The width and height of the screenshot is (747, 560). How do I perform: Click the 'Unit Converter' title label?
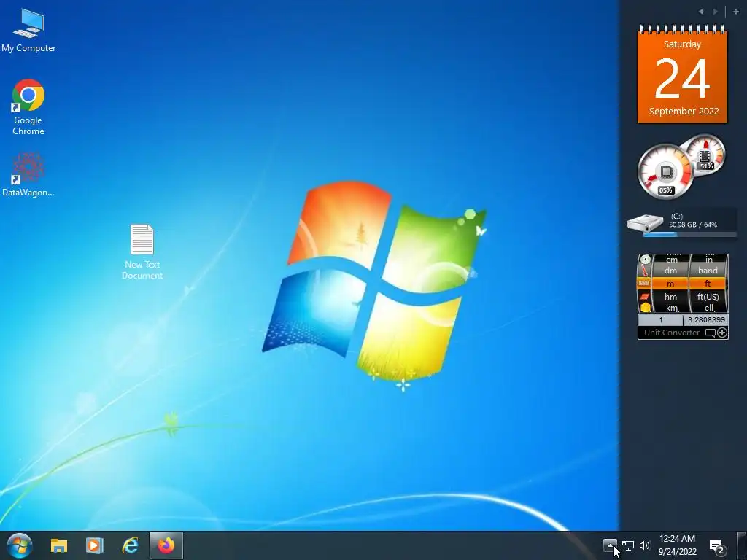(x=672, y=332)
